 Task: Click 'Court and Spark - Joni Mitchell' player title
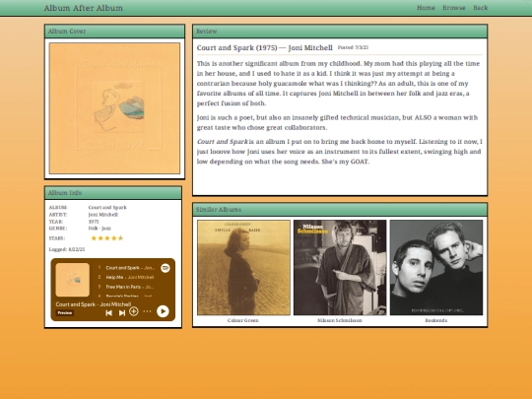(x=94, y=304)
